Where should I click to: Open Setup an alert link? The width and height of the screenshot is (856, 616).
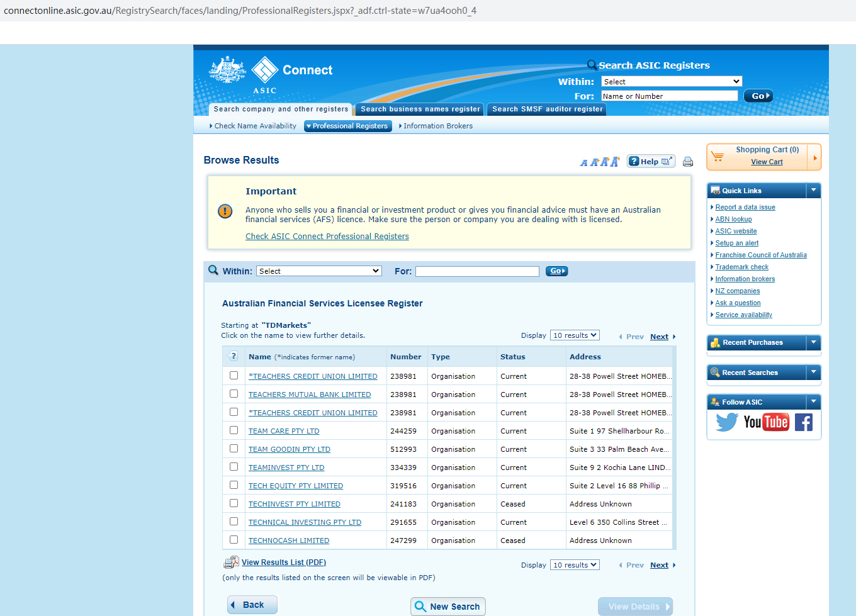click(737, 243)
